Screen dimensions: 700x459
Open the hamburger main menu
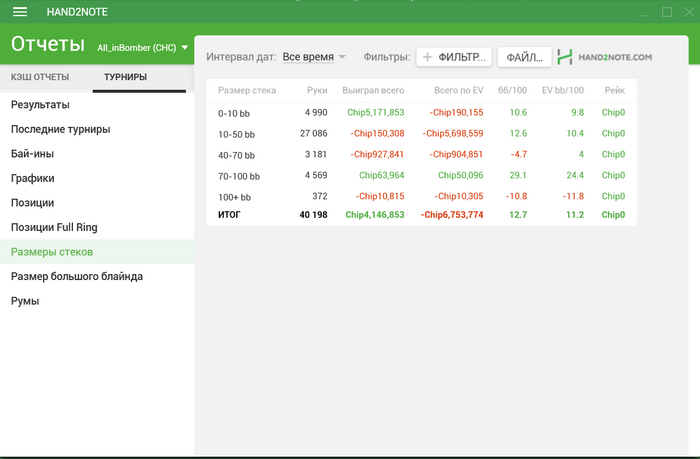20,12
